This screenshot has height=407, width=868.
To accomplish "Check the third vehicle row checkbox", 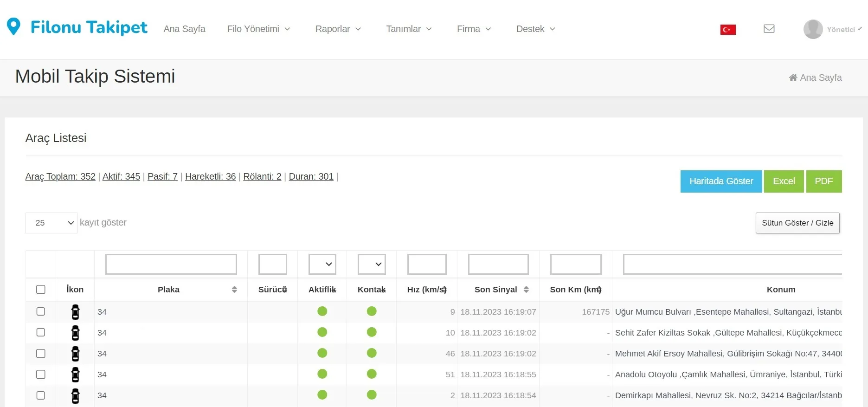I will coord(41,354).
